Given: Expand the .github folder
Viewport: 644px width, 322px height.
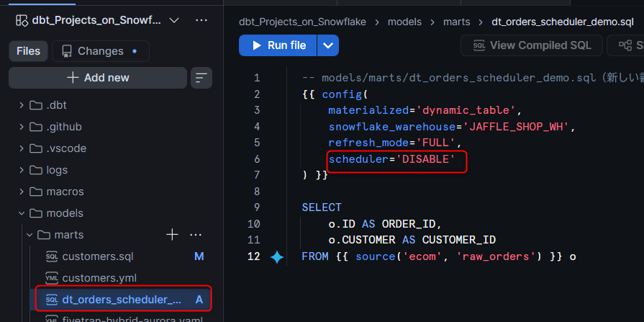Looking at the screenshot, I should tap(50, 127).
